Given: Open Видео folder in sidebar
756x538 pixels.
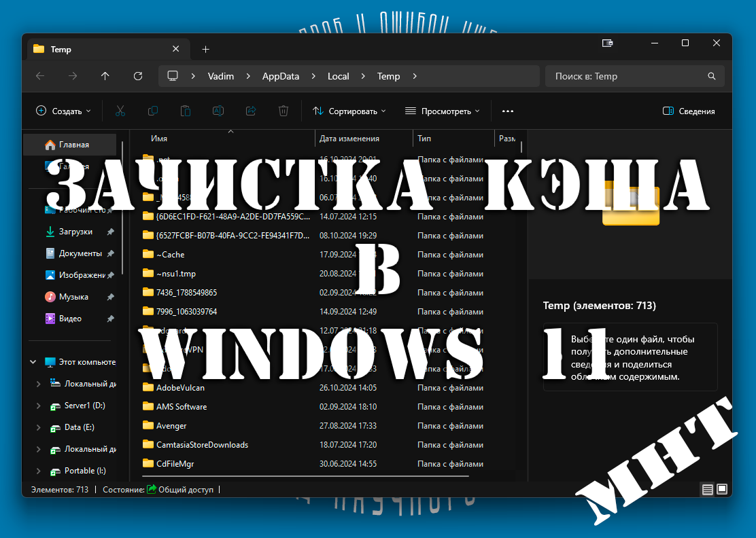Looking at the screenshot, I should [70, 319].
